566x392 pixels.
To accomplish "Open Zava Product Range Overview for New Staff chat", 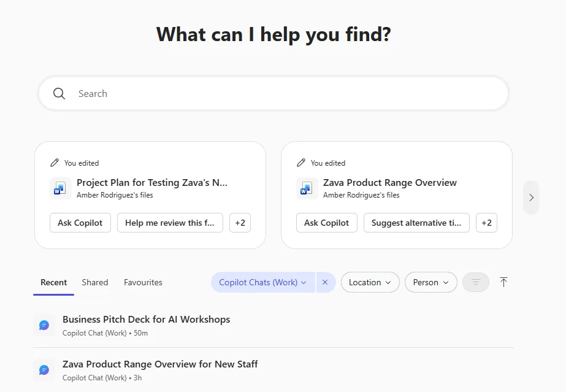I will pyautogui.click(x=273, y=370).
